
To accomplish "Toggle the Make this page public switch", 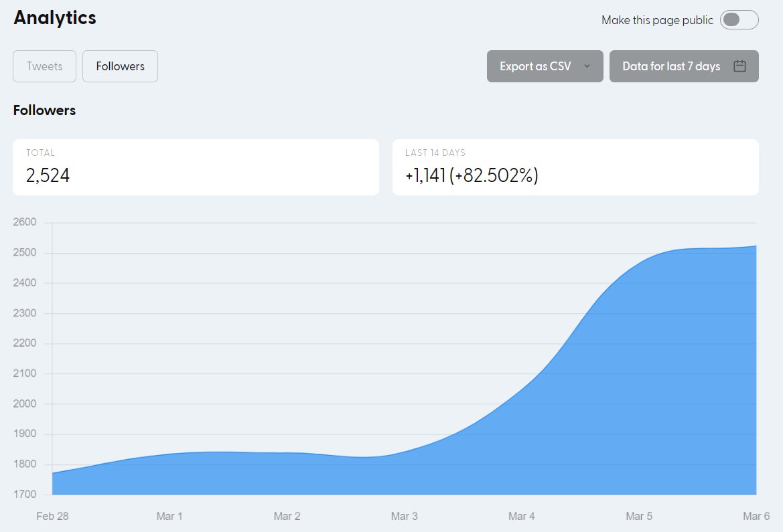I will (x=739, y=20).
